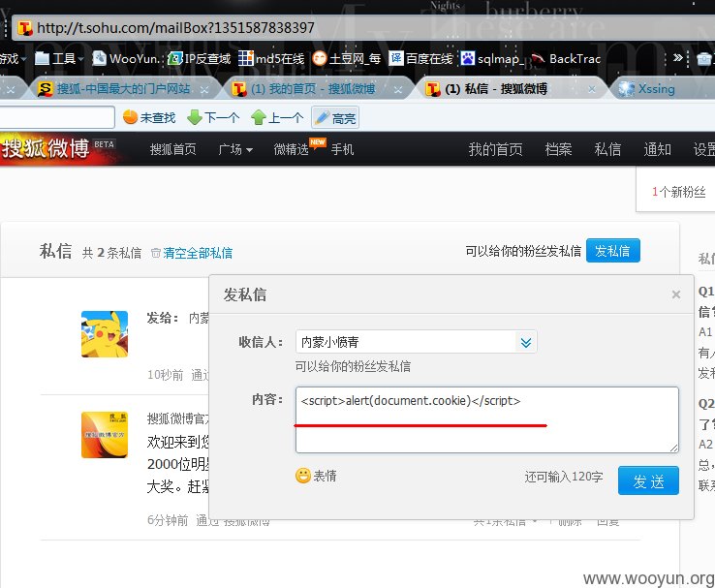Click the find-in-page search field
The image size is (715, 588).
[x=56, y=117]
